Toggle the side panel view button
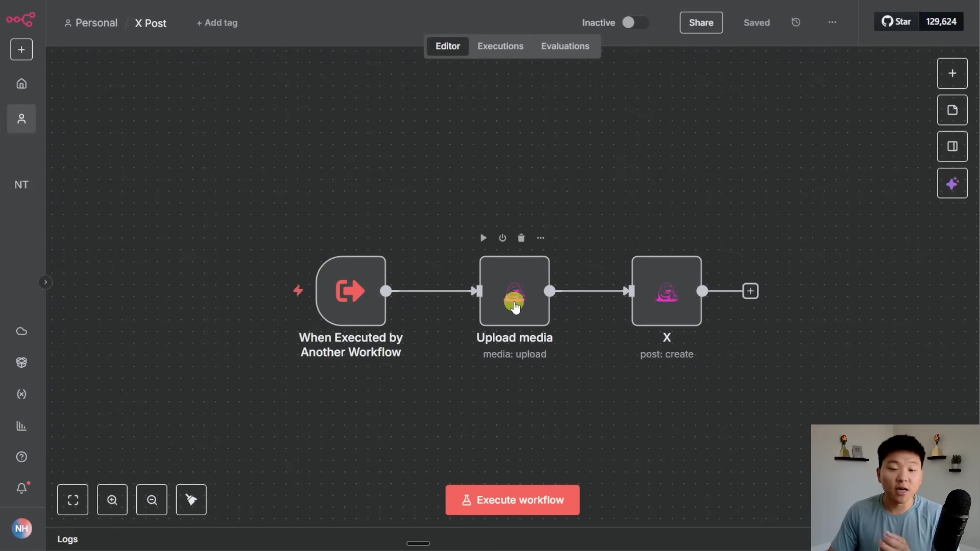Image resolution: width=980 pixels, height=551 pixels. [x=952, y=147]
